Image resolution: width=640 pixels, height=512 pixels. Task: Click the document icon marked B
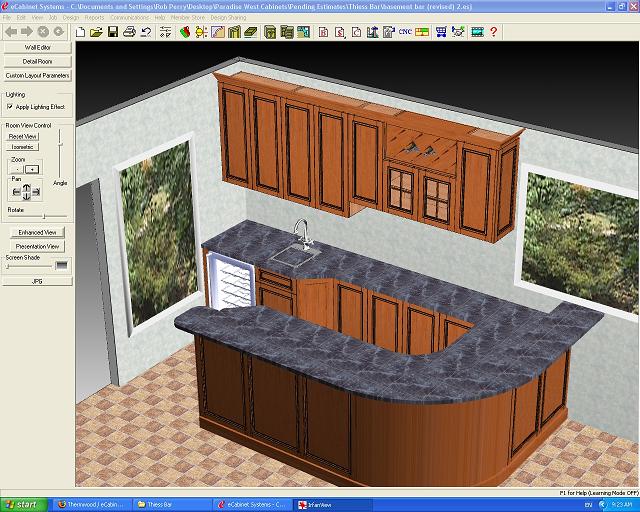click(323, 32)
